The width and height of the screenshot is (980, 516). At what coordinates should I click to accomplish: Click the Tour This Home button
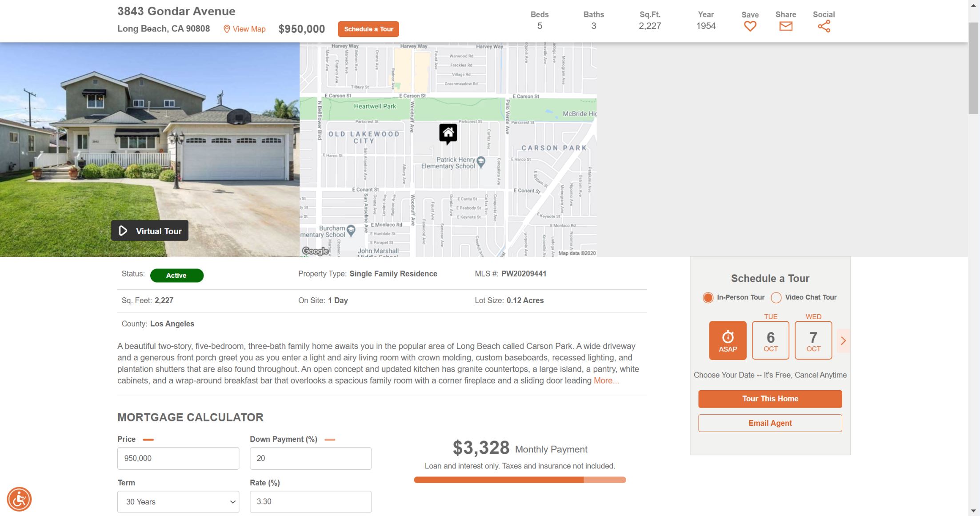pos(770,399)
